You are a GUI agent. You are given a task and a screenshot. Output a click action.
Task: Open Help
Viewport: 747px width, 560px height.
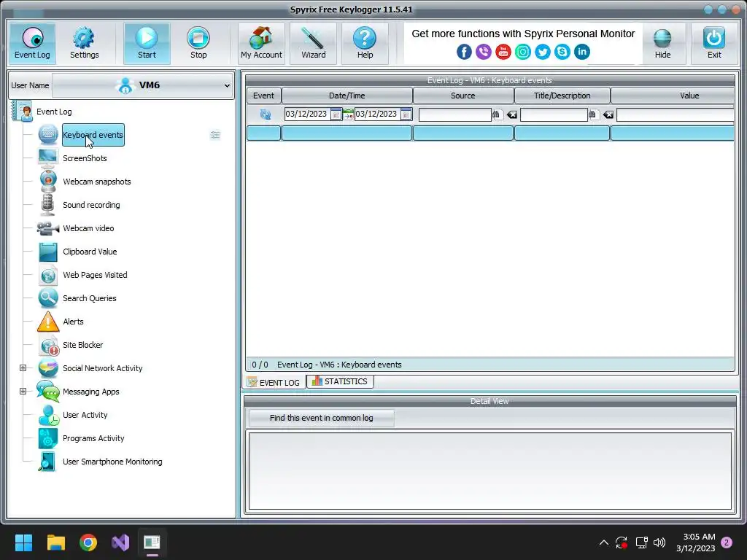(x=365, y=43)
